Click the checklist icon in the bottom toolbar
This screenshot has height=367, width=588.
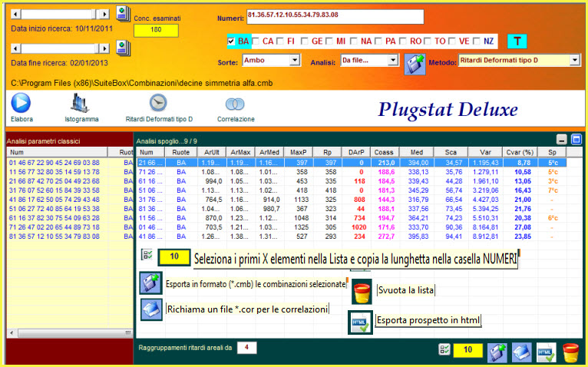444,349
